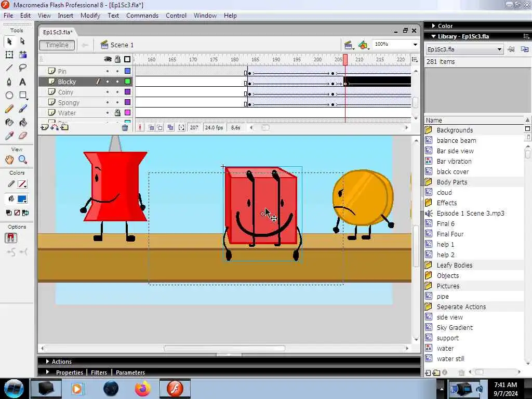Select the Free Transform tool

coord(9,55)
